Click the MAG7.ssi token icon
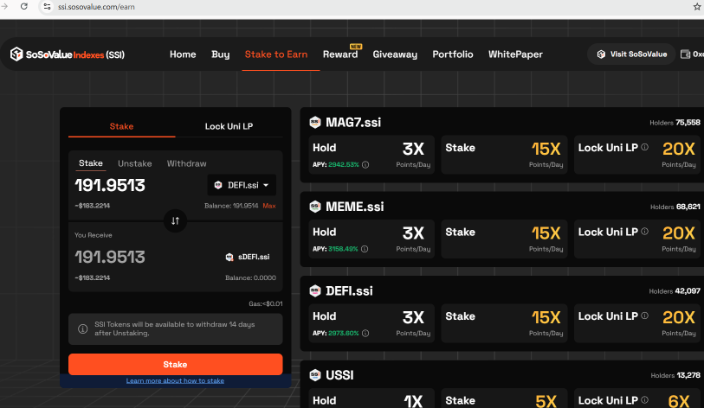This screenshot has height=408, width=704. point(315,122)
